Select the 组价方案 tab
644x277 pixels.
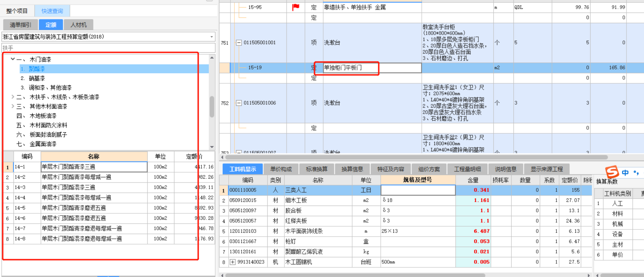tap(429, 169)
